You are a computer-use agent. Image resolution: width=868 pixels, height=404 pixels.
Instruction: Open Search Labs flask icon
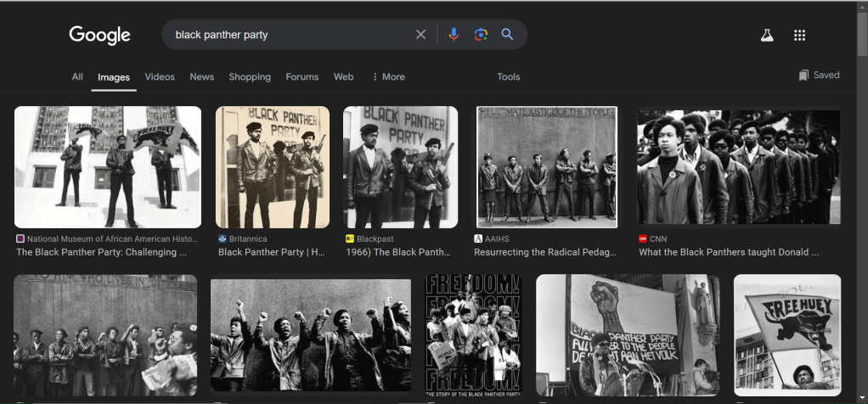click(x=767, y=36)
